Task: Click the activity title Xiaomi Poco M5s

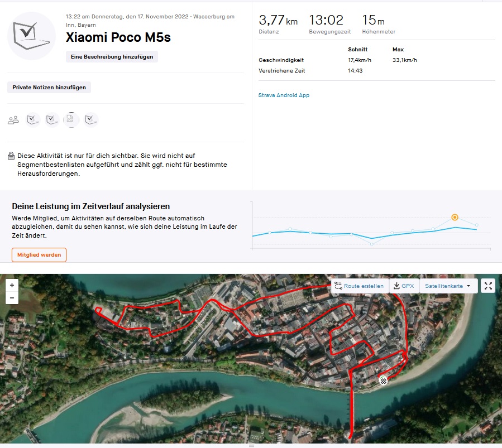Action: click(x=118, y=38)
